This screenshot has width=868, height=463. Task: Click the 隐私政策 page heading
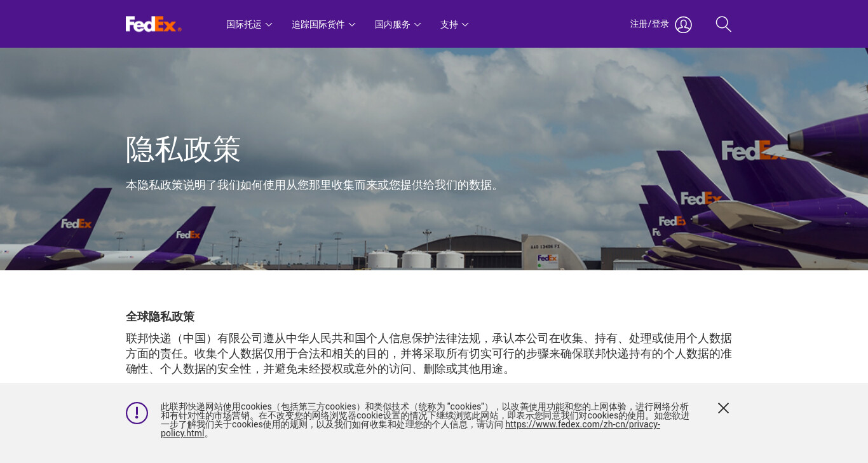183,149
